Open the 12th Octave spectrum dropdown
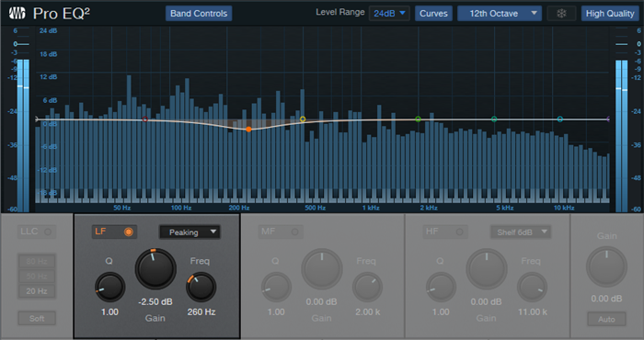644x340 pixels. [x=500, y=14]
